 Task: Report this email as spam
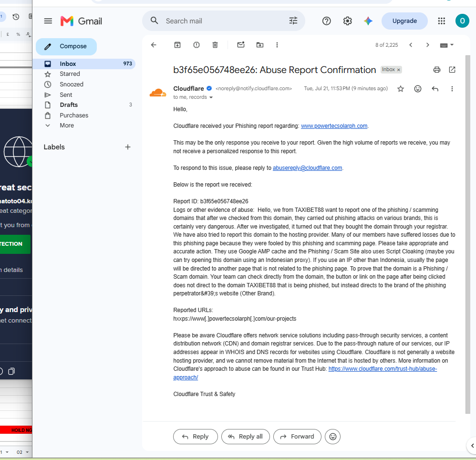197,45
